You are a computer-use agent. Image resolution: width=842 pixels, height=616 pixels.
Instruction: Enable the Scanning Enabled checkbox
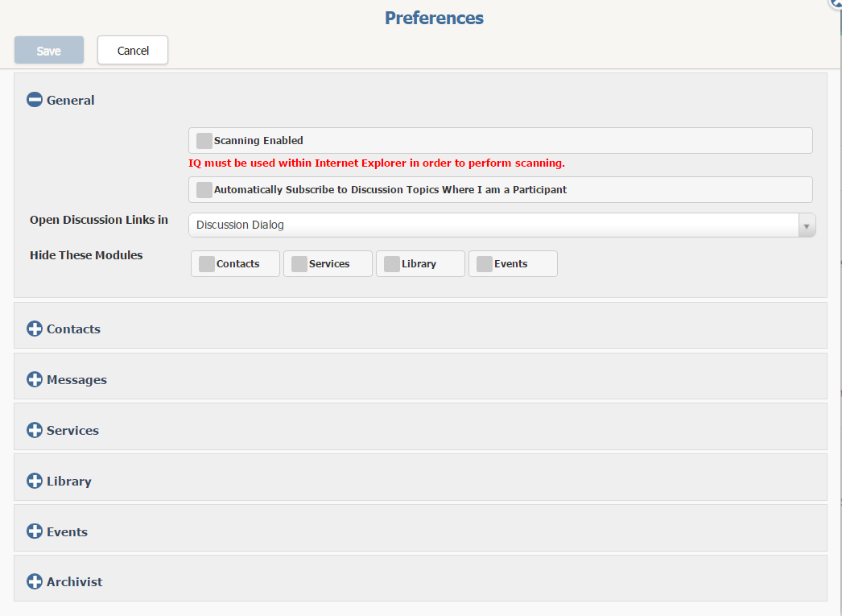[x=204, y=141]
